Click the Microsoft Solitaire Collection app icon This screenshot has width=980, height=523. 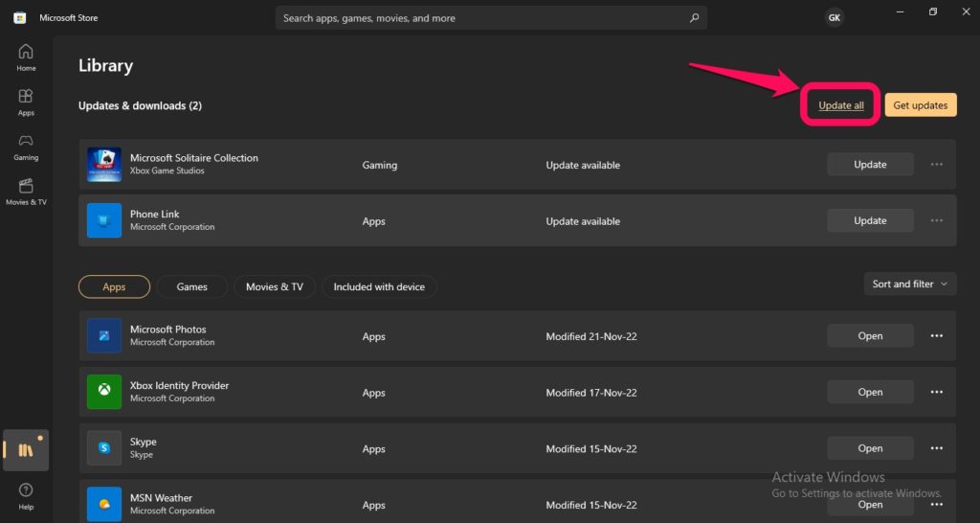point(104,165)
